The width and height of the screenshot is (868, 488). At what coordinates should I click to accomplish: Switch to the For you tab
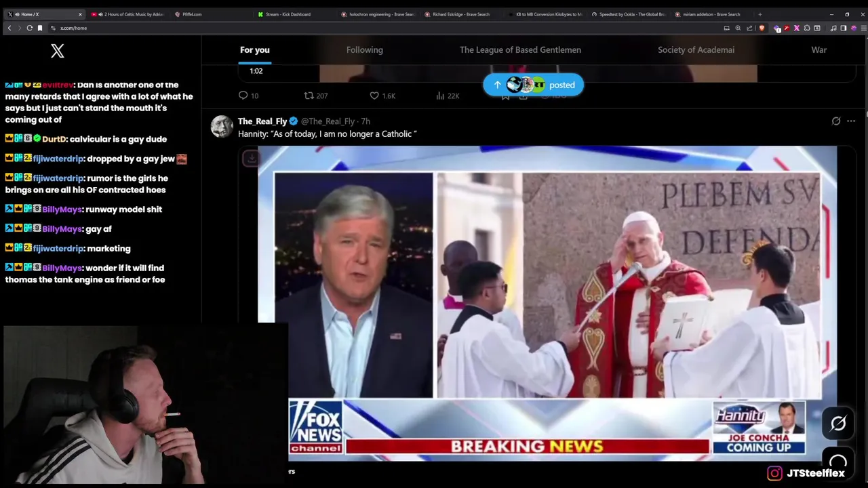(x=254, y=49)
